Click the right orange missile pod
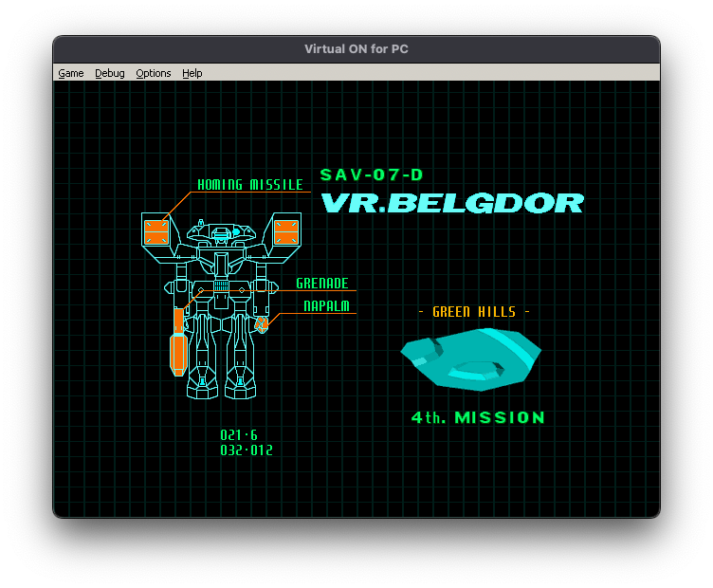The width and height of the screenshot is (713, 588). [286, 232]
